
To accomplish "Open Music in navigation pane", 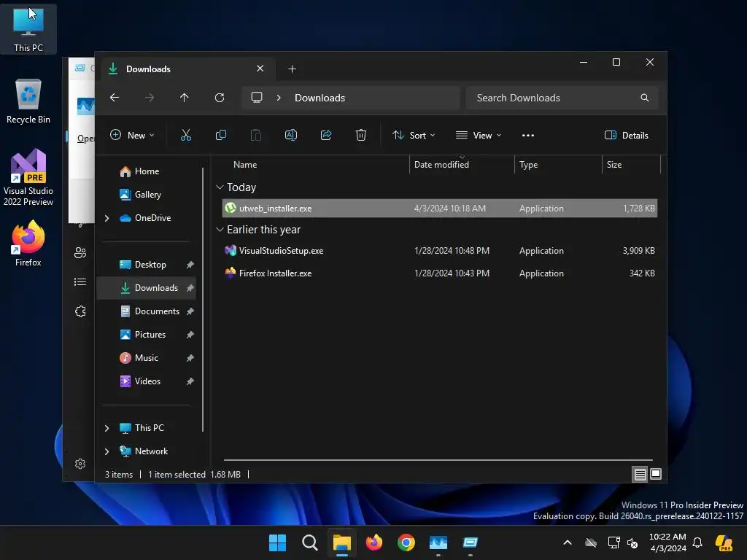I will pos(146,358).
